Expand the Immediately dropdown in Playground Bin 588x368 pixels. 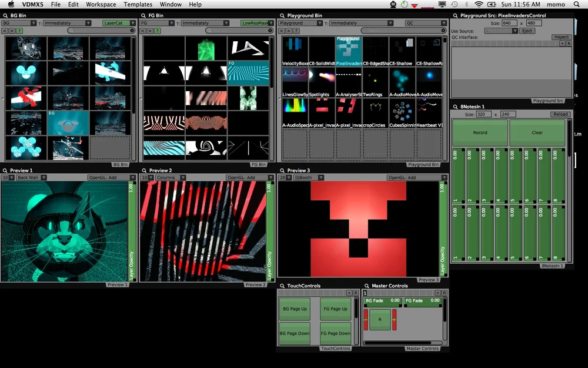(360, 23)
